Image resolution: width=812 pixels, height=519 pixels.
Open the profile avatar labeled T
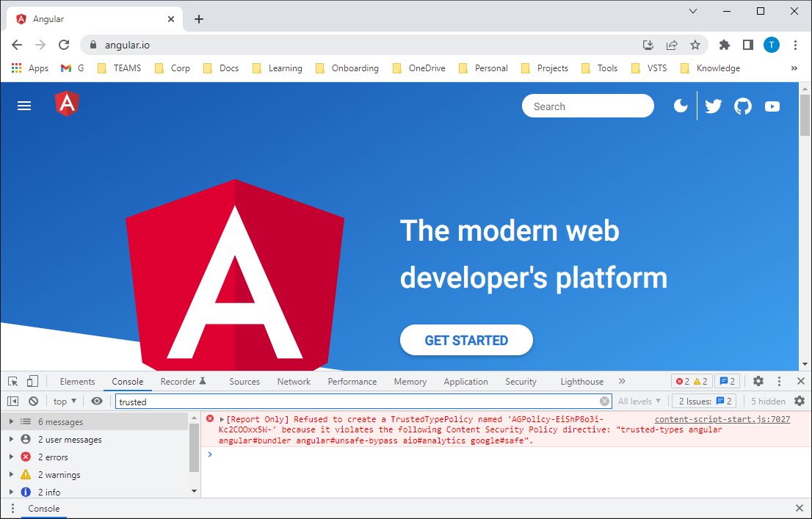[x=771, y=45]
